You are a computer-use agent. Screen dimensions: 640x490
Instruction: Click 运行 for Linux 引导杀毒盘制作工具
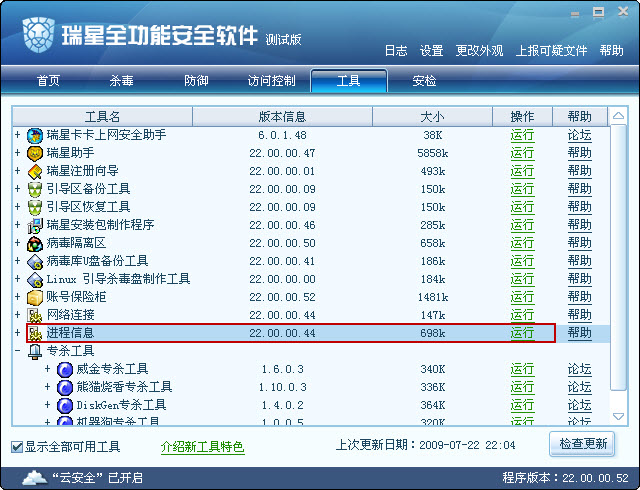[x=522, y=279]
